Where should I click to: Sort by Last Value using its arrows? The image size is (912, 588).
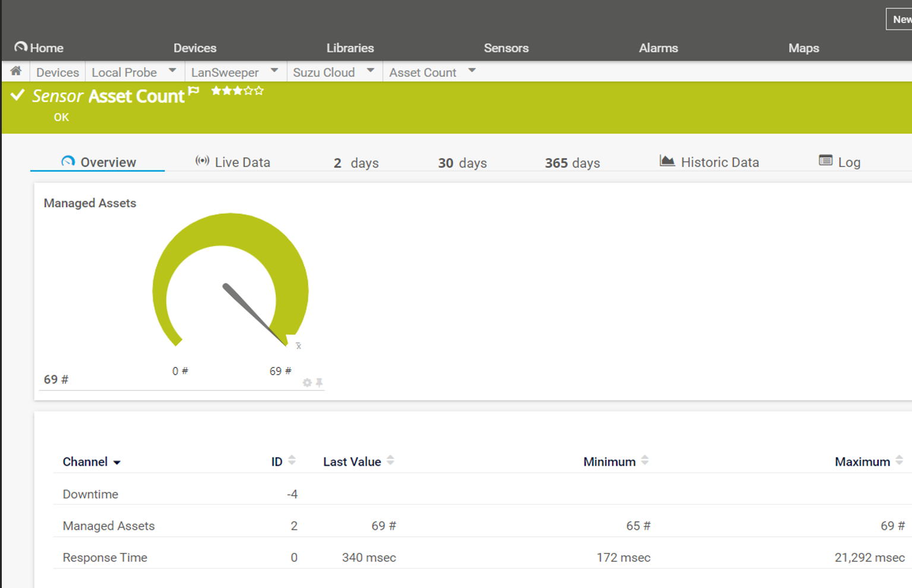[390, 461]
